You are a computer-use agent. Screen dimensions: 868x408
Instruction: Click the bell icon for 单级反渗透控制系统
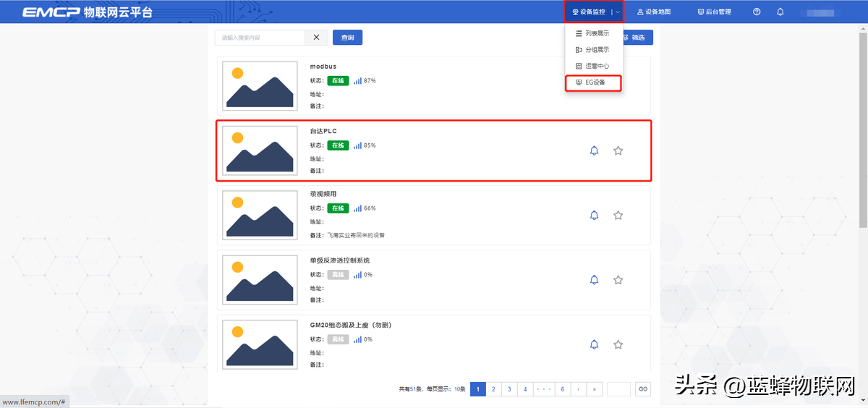pos(594,280)
